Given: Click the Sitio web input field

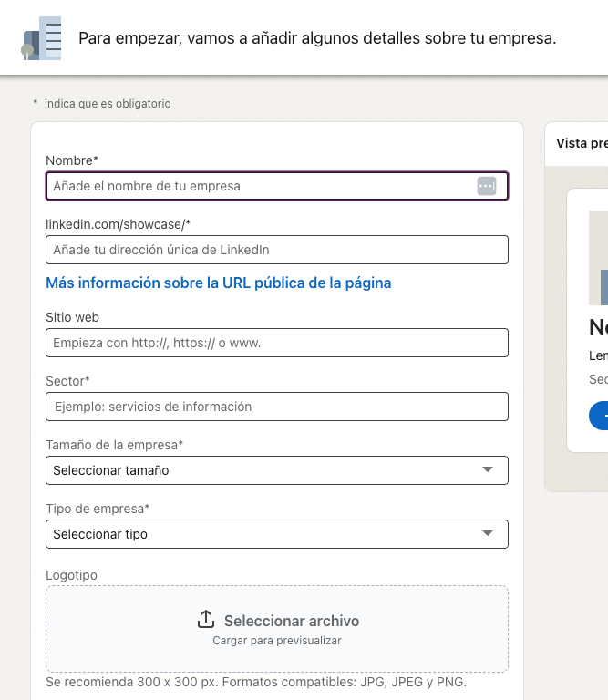Looking at the screenshot, I should (276, 343).
